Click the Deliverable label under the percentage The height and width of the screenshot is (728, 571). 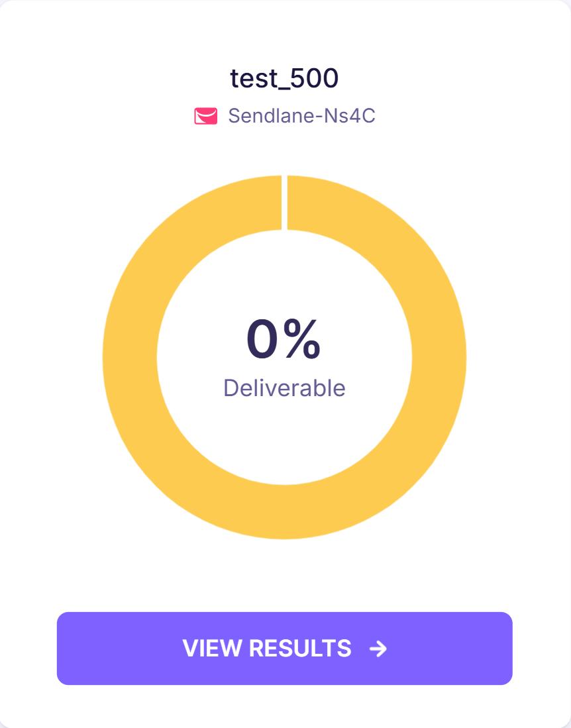point(285,388)
